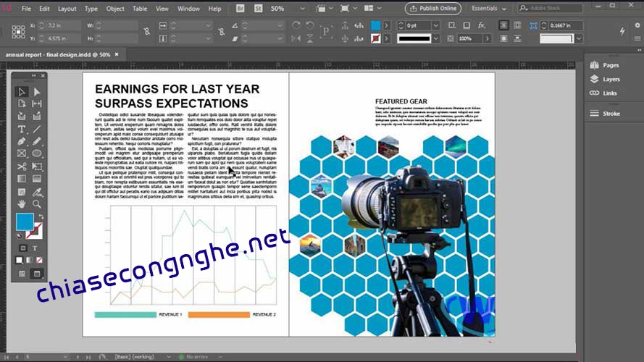Viewport: 644px width, 362px height.
Task: Select the Type tool in the toolbox
Action: coord(22,129)
